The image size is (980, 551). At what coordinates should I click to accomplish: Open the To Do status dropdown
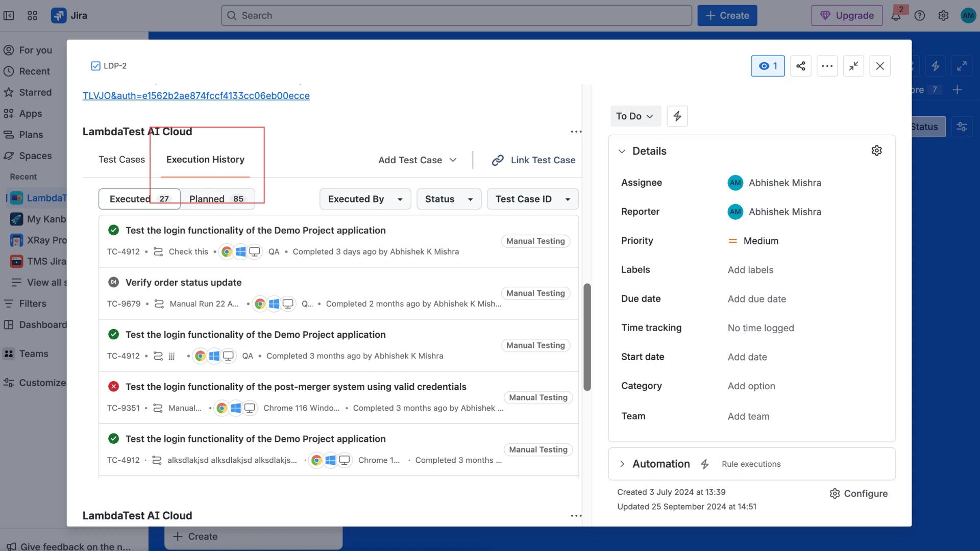tap(635, 116)
